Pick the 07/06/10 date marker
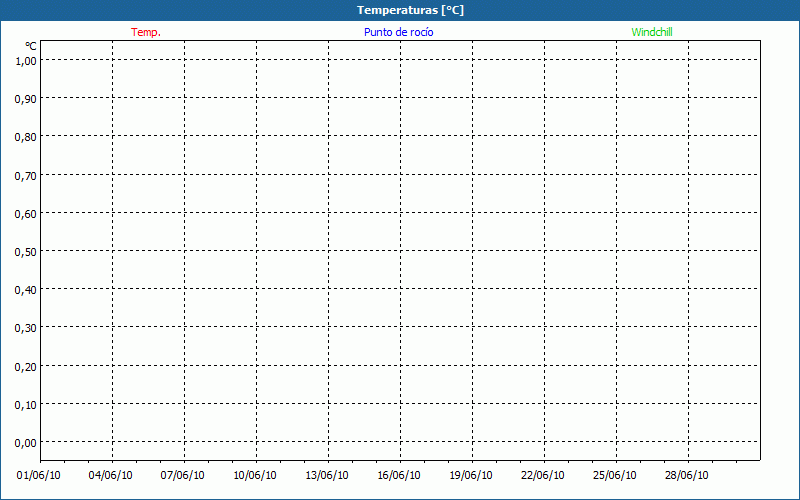The image size is (800, 500). [x=183, y=476]
